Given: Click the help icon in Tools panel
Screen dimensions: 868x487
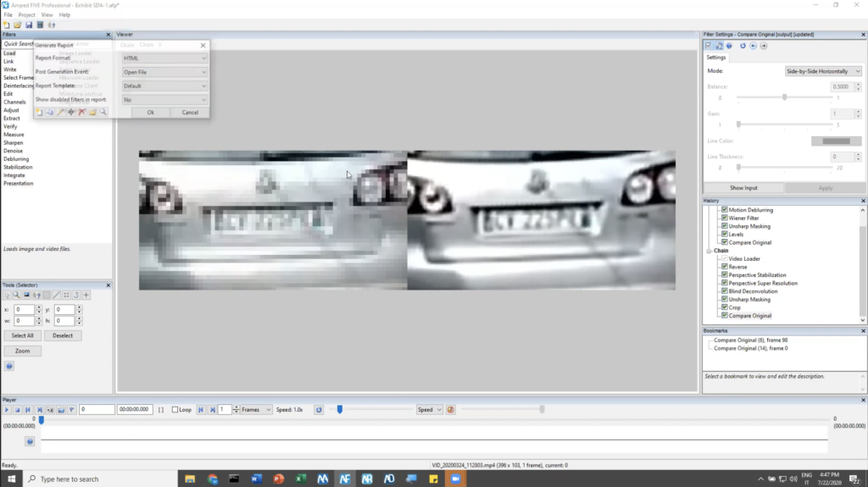Looking at the screenshot, I should 9,367.
